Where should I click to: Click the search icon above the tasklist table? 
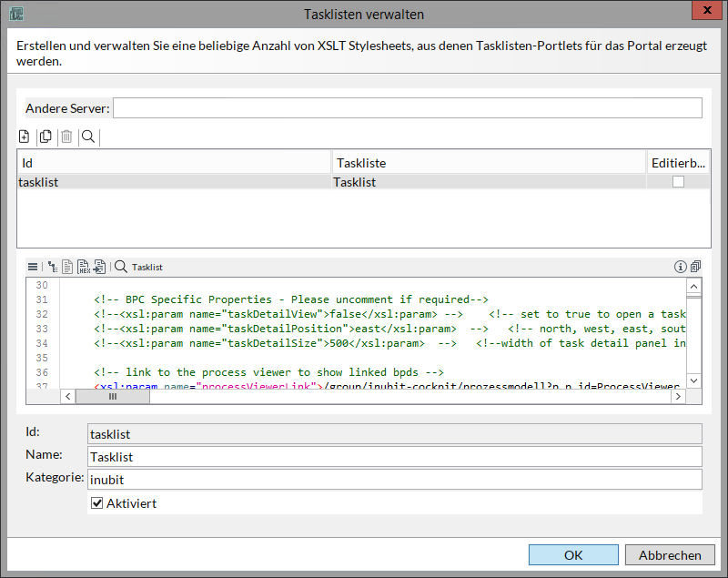[87, 137]
